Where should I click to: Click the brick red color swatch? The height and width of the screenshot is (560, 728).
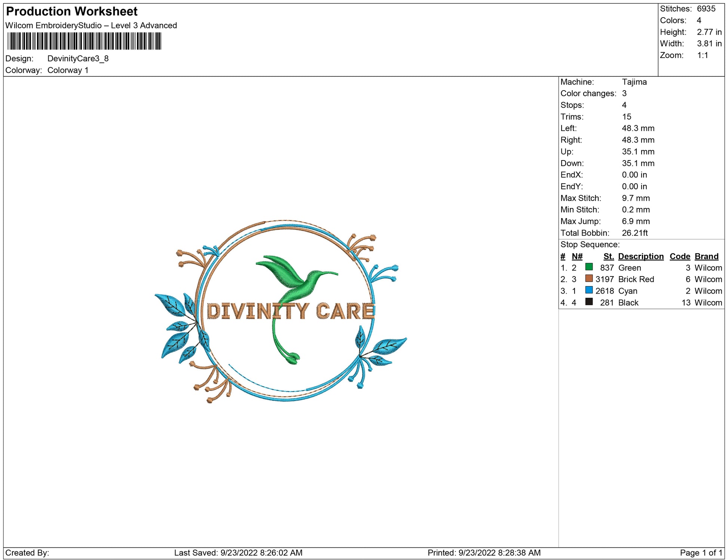coord(589,278)
